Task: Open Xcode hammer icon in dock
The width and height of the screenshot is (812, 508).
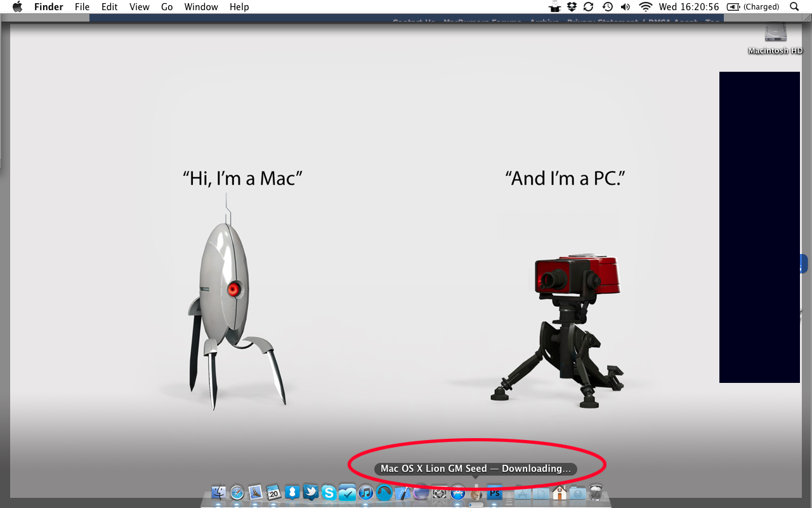Action: click(x=403, y=492)
